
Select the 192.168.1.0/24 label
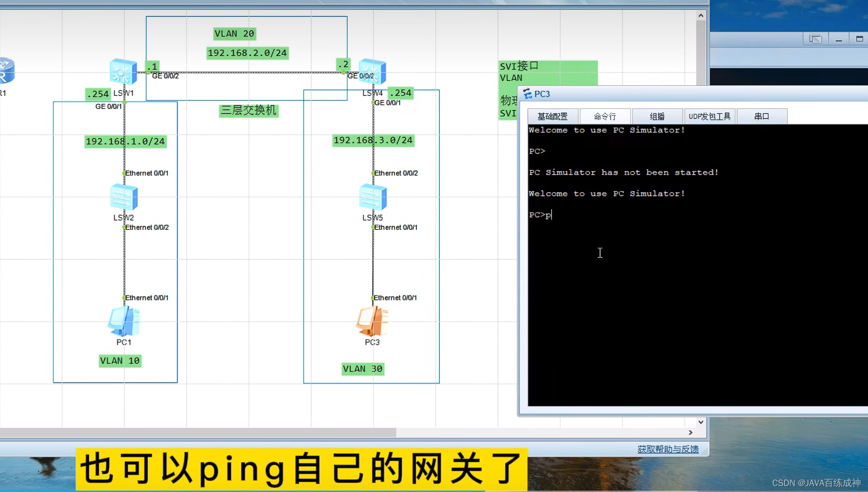(125, 141)
